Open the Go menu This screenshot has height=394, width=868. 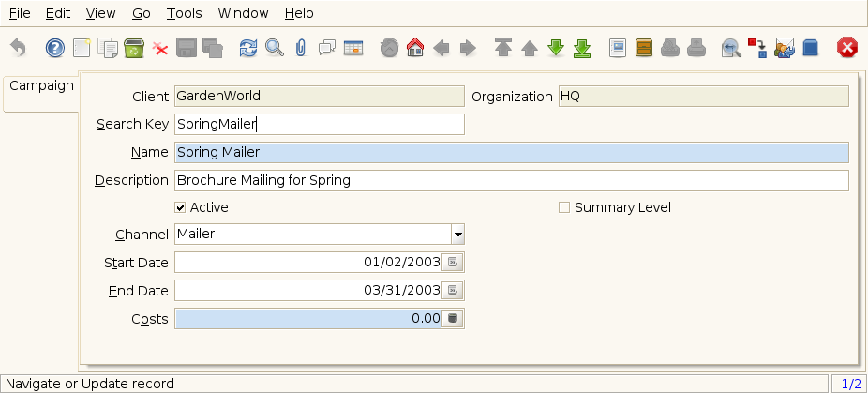point(141,14)
